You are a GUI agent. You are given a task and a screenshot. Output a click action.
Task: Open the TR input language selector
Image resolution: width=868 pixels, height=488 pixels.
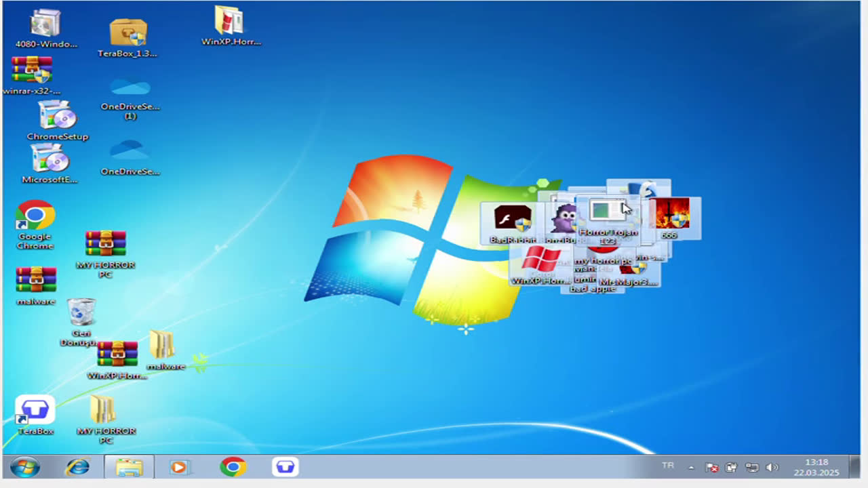(668, 466)
